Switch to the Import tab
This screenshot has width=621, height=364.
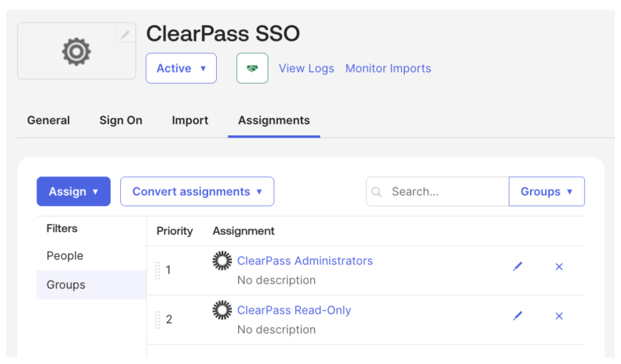point(190,120)
